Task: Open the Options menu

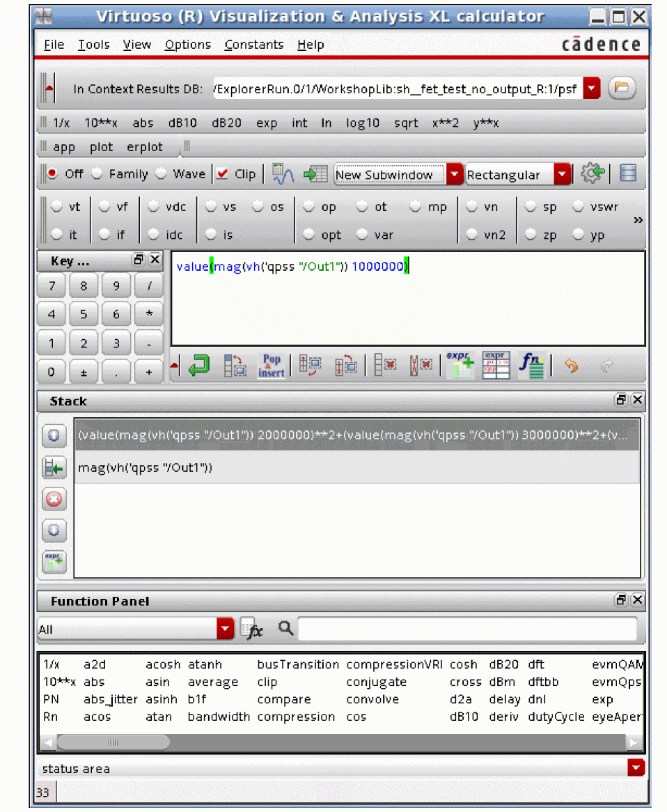Action: 187,45
